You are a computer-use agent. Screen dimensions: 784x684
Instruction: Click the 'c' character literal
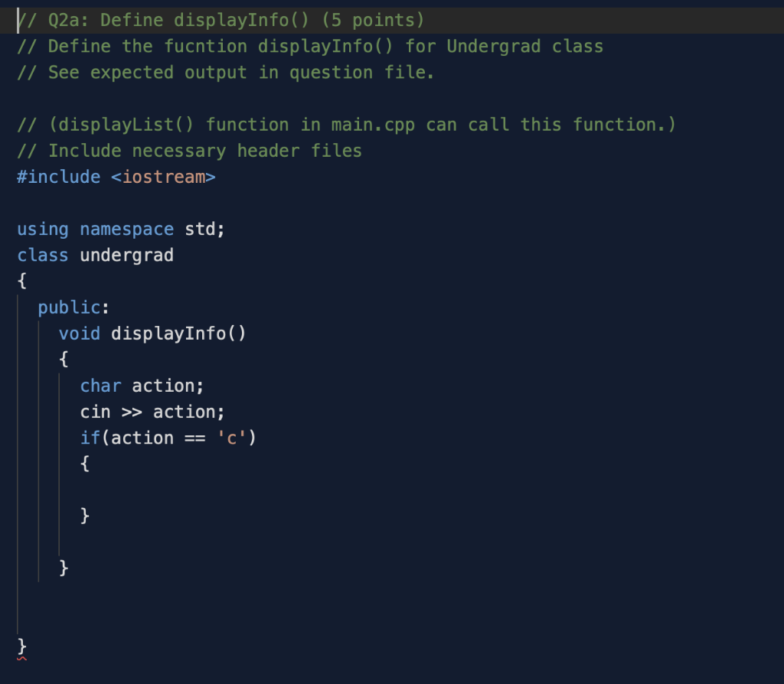pos(231,438)
